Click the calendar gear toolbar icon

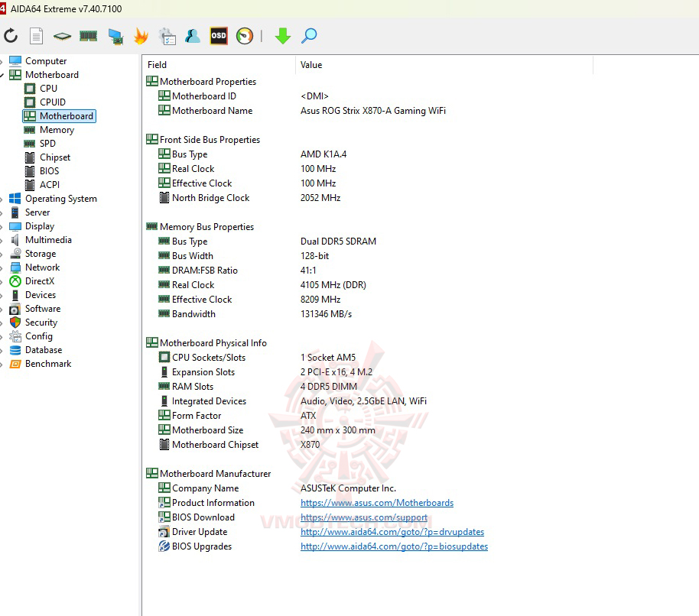(167, 36)
